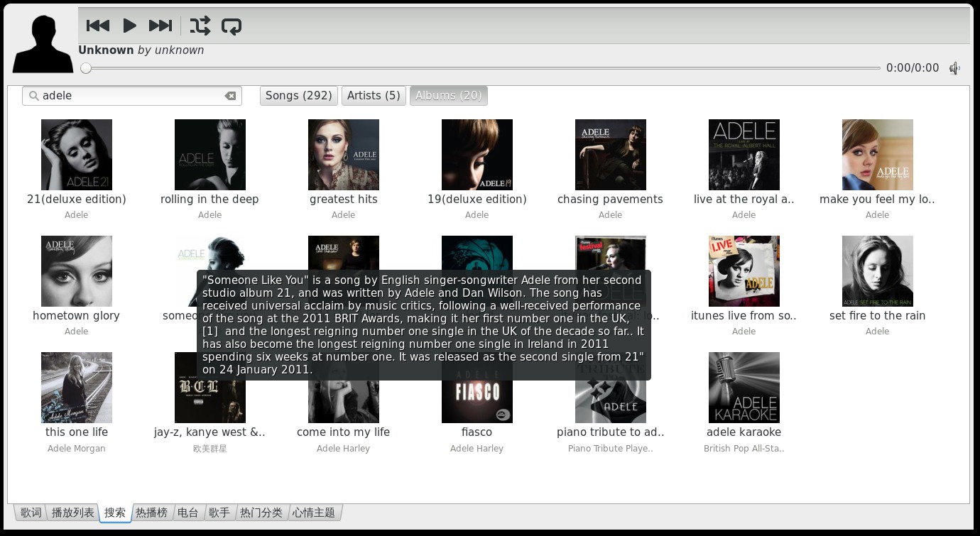Switch to the 歌手 artists tab
The width and height of the screenshot is (980, 536).
click(219, 513)
